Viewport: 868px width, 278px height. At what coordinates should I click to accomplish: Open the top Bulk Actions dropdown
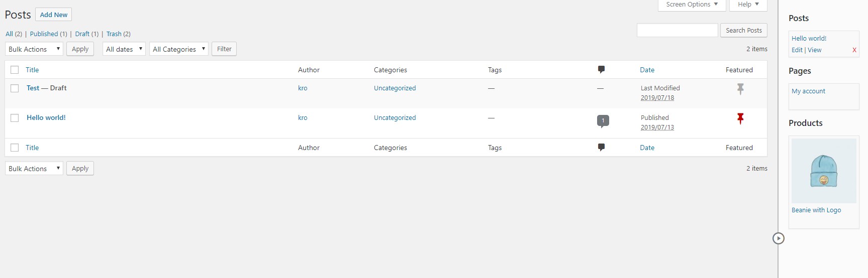(x=34, y=49)
